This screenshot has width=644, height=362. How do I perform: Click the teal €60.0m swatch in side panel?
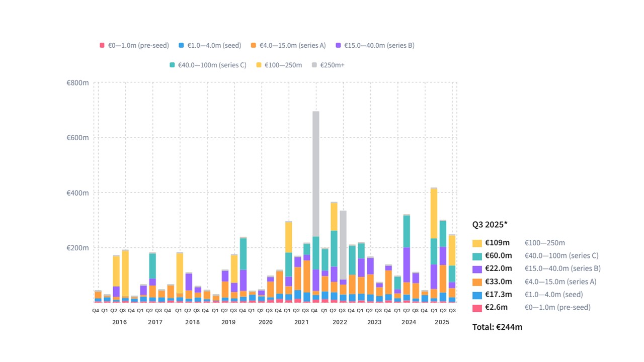(477, 256)
